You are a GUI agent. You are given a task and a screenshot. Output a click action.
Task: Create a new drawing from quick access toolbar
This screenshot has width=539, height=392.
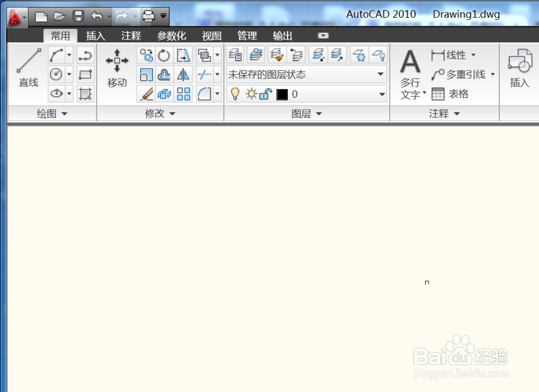tap(42, 16)
